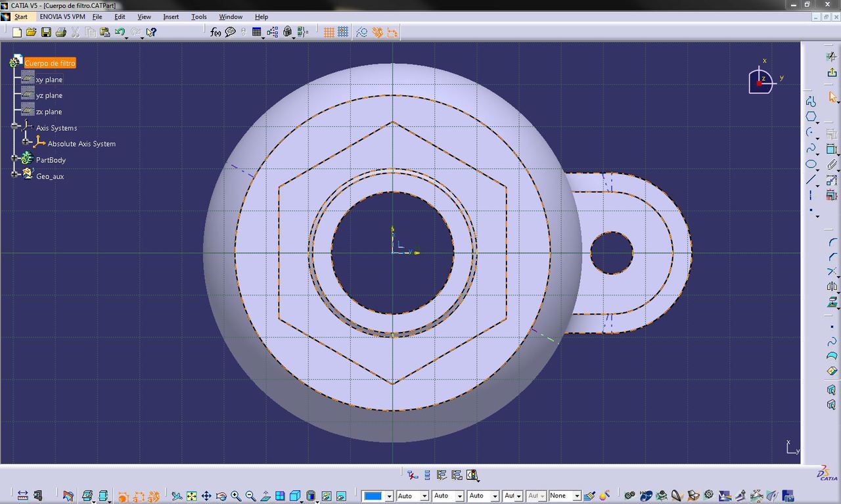Viewport: 841px width, 504px height.
Task: Select the yz plane in tree
Action: click(49, 95)
